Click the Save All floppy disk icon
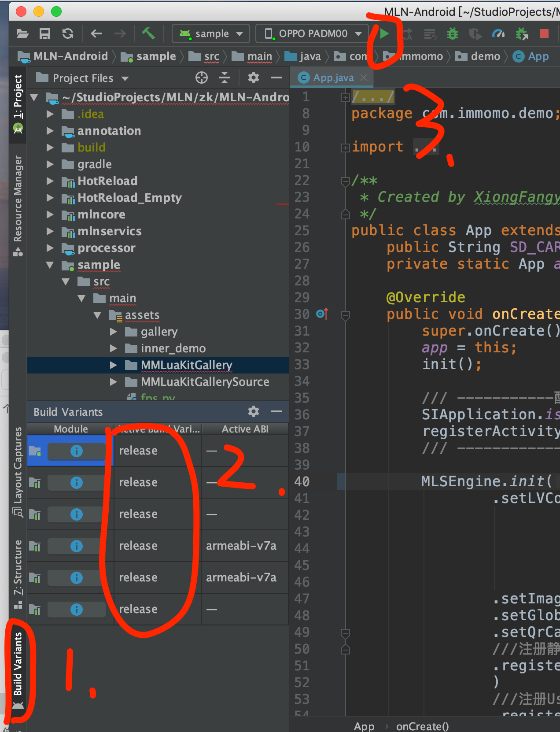560x732 pixels. [45, 33]
